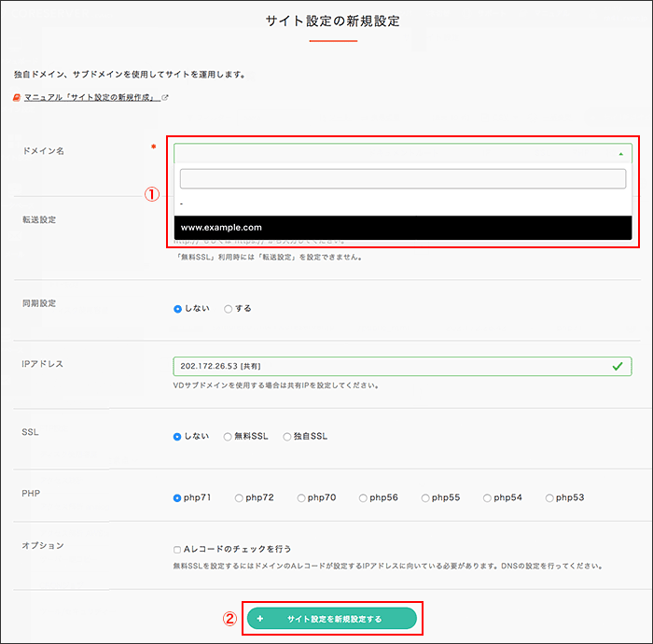
Task: Select 無料SSL radio option
Action: [229, 436]
